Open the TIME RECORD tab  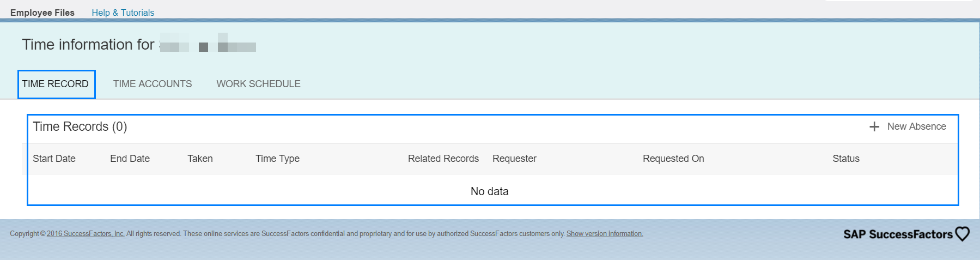tap(56, 84)
